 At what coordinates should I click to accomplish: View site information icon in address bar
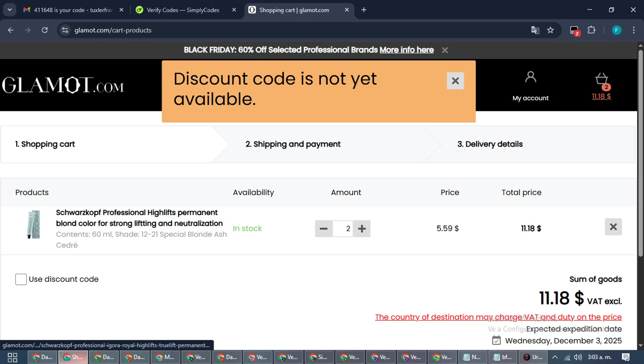pyautogui.click(x=65, y=30)
